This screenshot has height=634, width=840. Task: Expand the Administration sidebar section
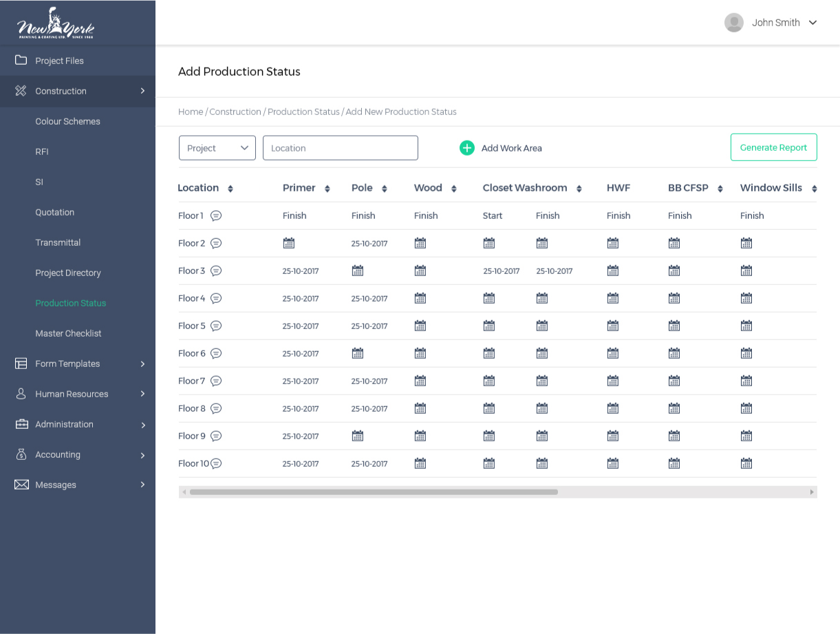(64, 424)
